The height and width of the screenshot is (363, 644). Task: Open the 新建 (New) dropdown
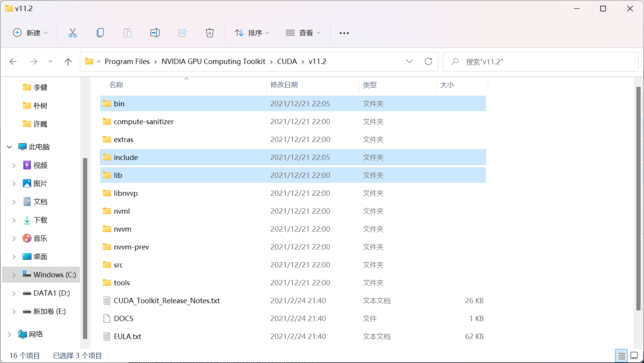pos(30,33)
